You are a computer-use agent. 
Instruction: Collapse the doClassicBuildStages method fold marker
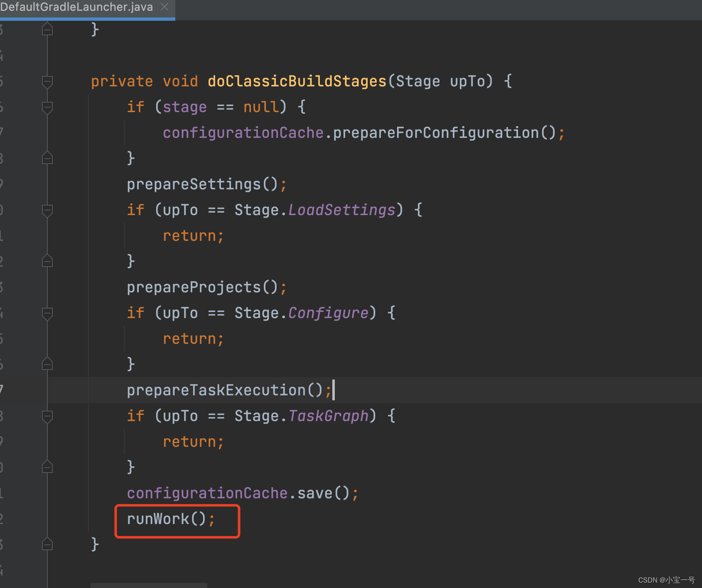tap(47, 81)
